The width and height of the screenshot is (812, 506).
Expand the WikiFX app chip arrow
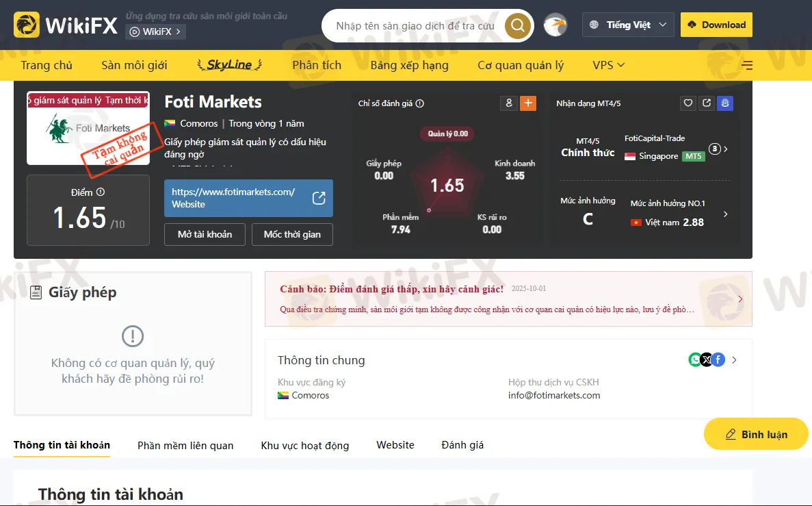[x=178, y=31]
